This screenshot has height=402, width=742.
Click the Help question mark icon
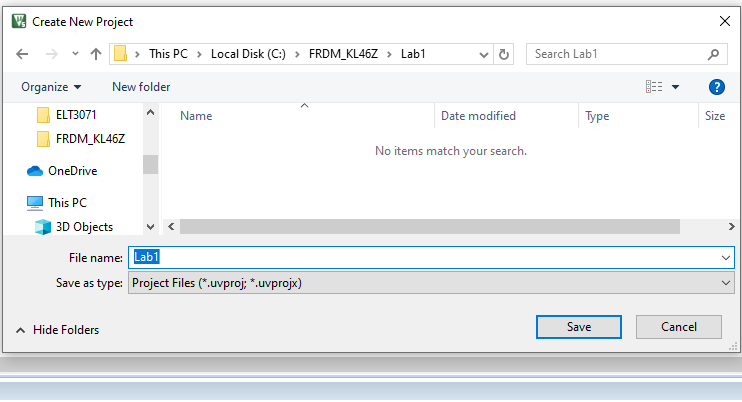716,87
